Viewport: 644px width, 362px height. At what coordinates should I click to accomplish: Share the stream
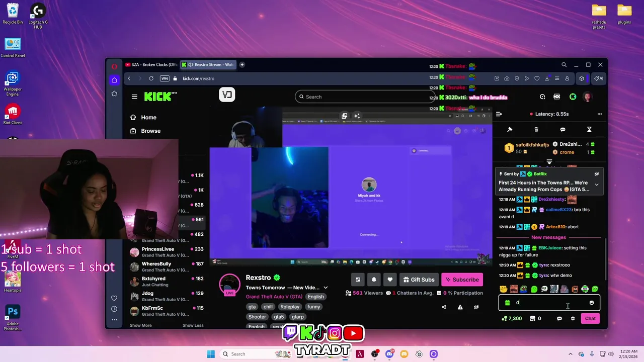(x=444, y=307)
